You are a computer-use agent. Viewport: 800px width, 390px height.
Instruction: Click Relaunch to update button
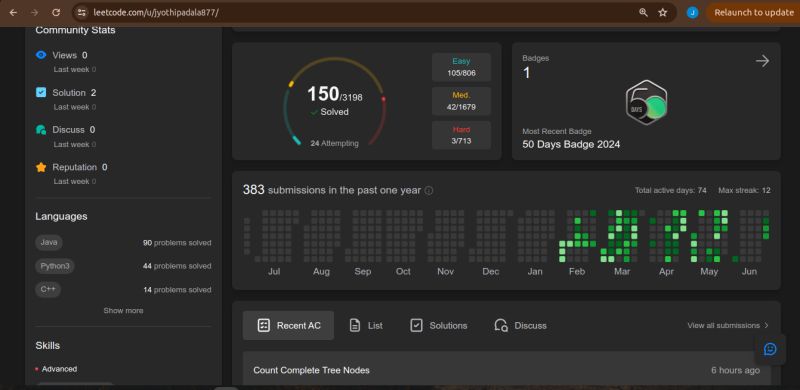click(753, 13)
